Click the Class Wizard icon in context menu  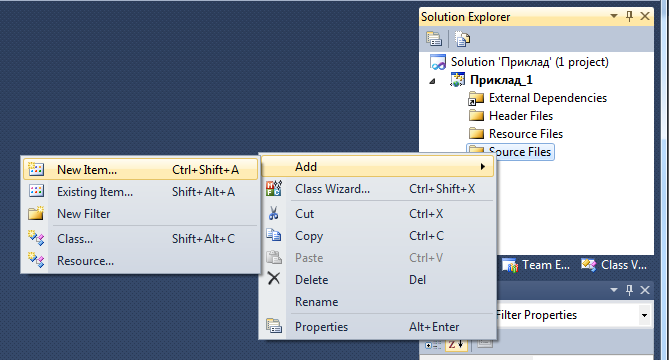click(x=273, y=189)
